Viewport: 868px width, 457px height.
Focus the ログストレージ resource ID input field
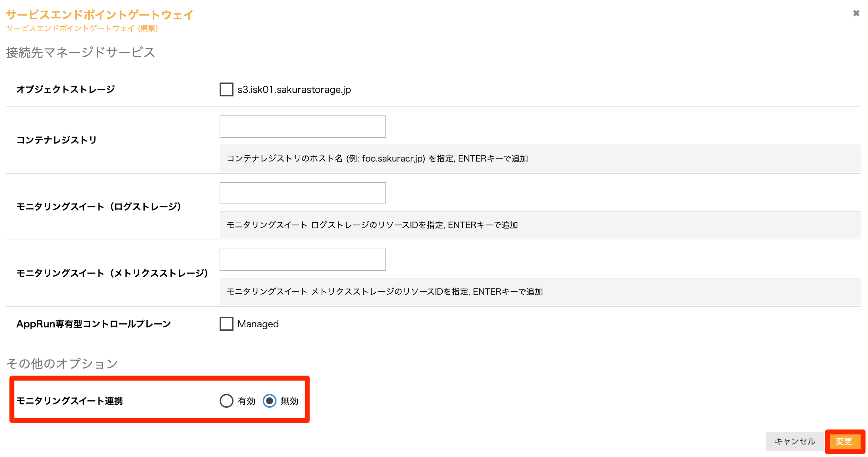coord(303,193)
